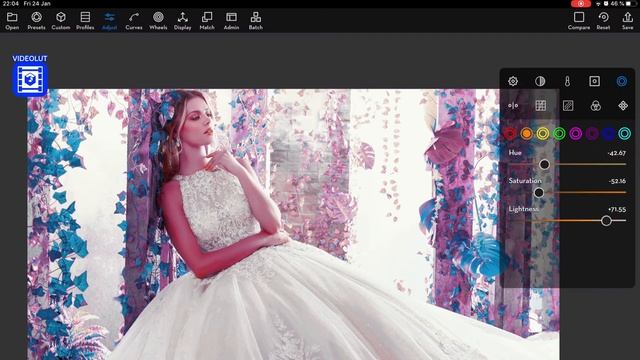
Task: Select the diagonal hatched square icon
Action: (568, 106)
